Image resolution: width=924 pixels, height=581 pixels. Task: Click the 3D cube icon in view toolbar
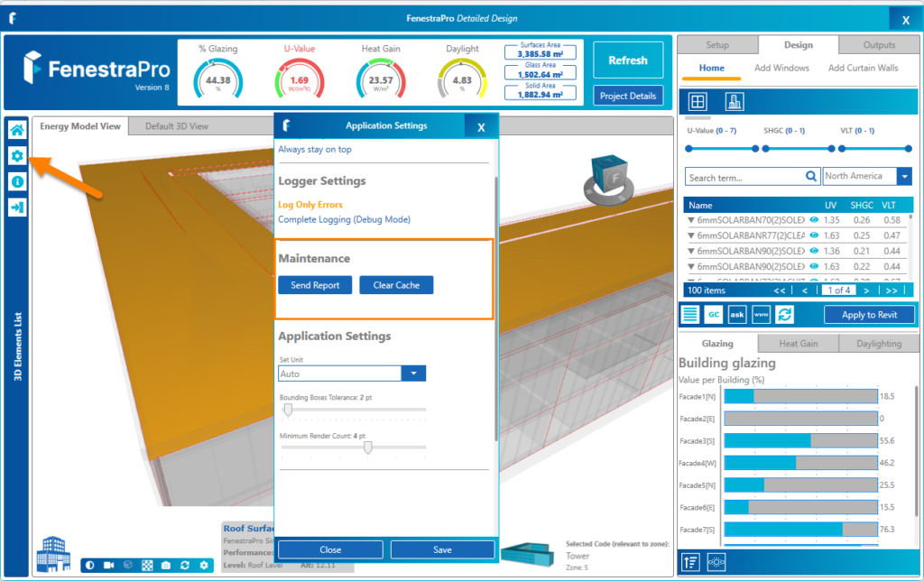click(128, 565)
